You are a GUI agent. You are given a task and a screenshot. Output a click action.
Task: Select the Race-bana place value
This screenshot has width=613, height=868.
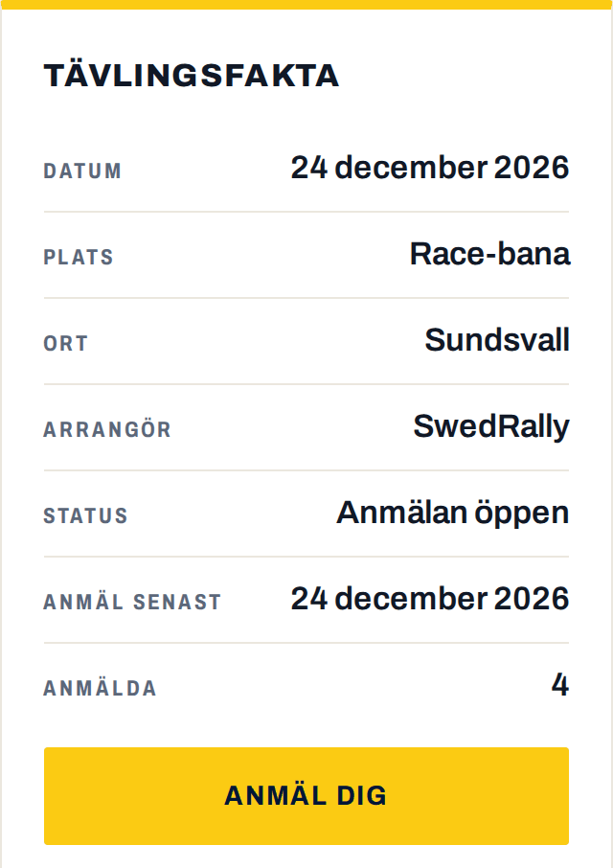click(489, 254)
